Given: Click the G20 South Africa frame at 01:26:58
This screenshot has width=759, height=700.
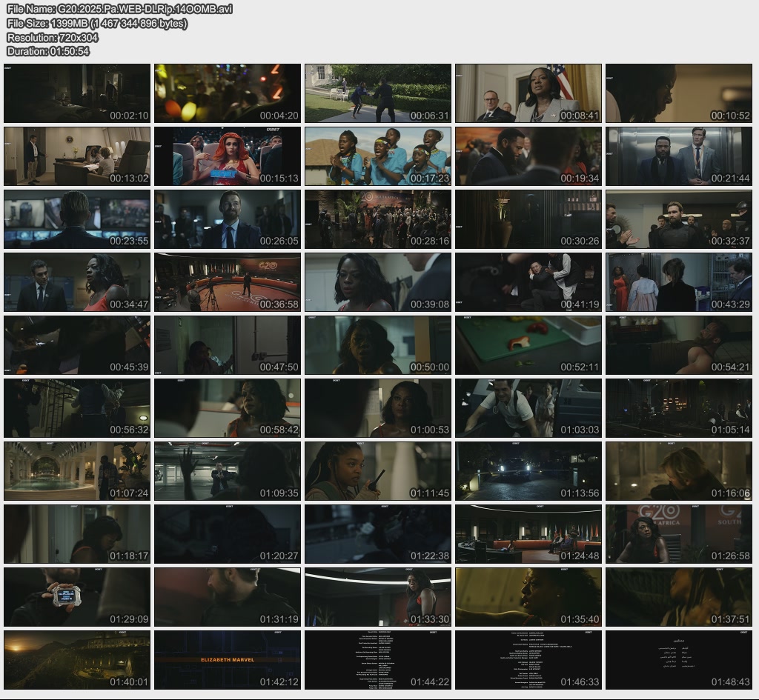Looking at the screenshot, I should pyautogui.click(x=679, y=534).
